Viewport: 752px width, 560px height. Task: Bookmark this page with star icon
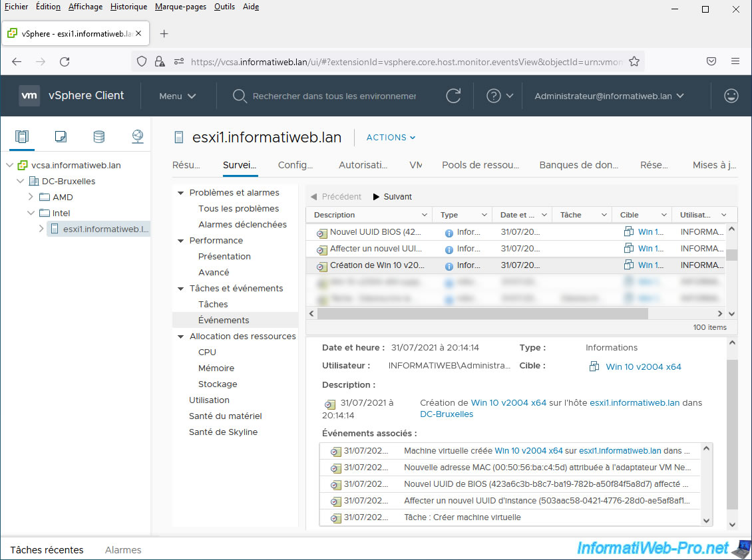click(x=634, y=61)
